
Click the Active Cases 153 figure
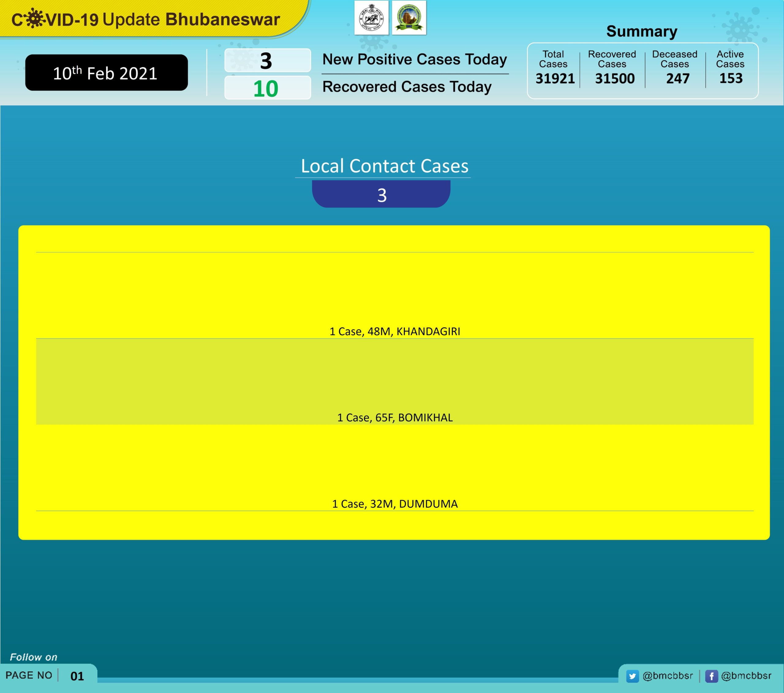pos(731,78)
